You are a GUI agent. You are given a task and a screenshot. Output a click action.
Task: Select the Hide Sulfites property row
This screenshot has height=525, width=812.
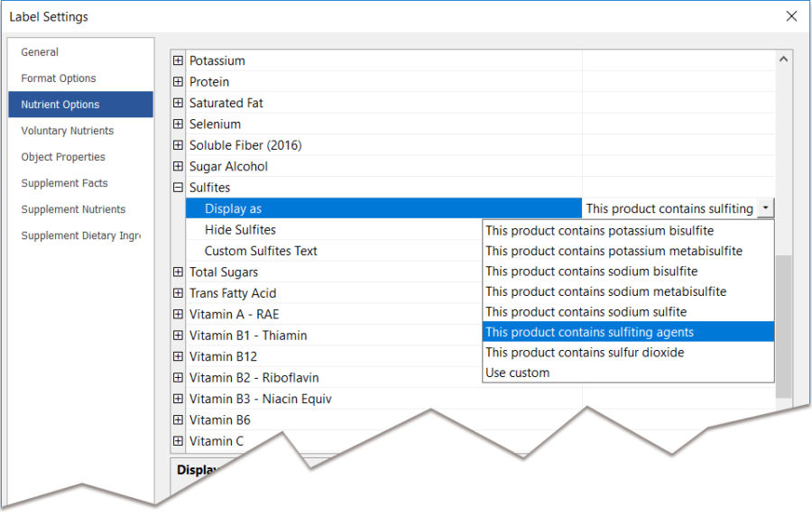[x=240, y=230]
